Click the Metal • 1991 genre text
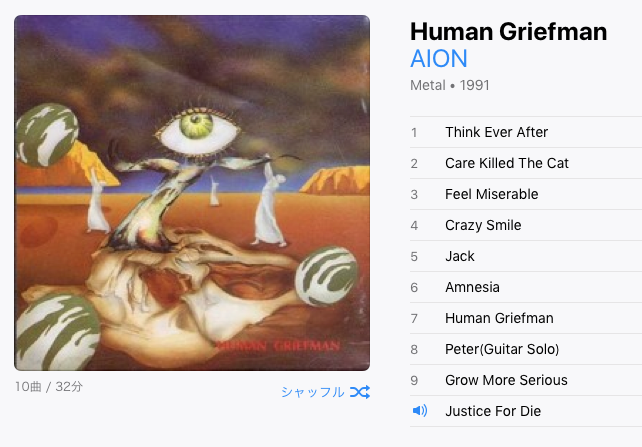This screenshot has width=642, height=447. click(x=450, y=85)
